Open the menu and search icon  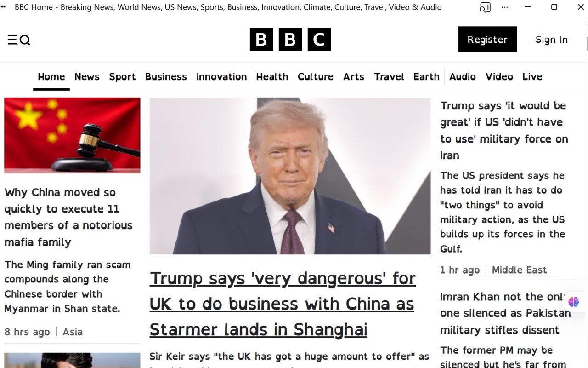[19, 40]
